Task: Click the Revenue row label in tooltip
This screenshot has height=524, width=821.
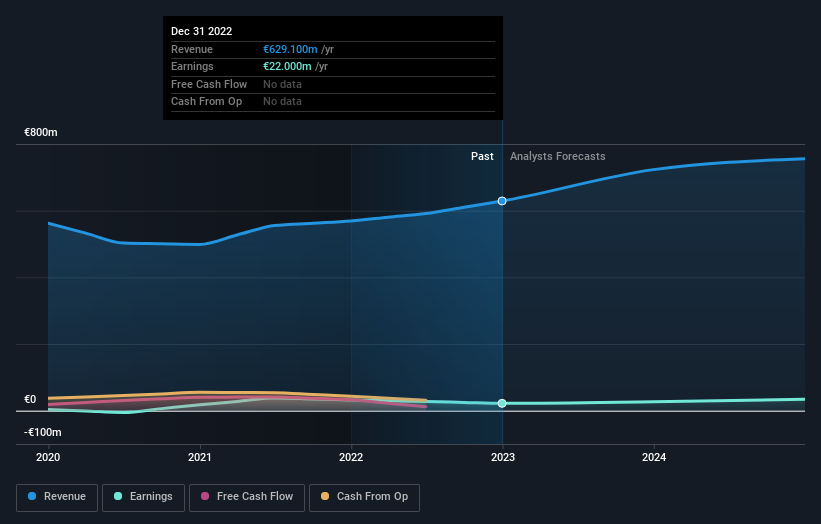Action: (192, 49)
